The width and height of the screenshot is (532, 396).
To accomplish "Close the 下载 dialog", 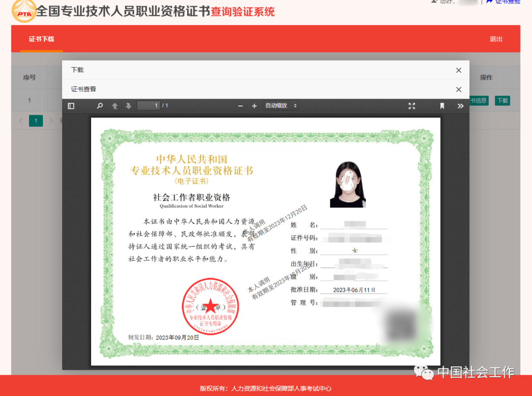I will coord(458,70).
